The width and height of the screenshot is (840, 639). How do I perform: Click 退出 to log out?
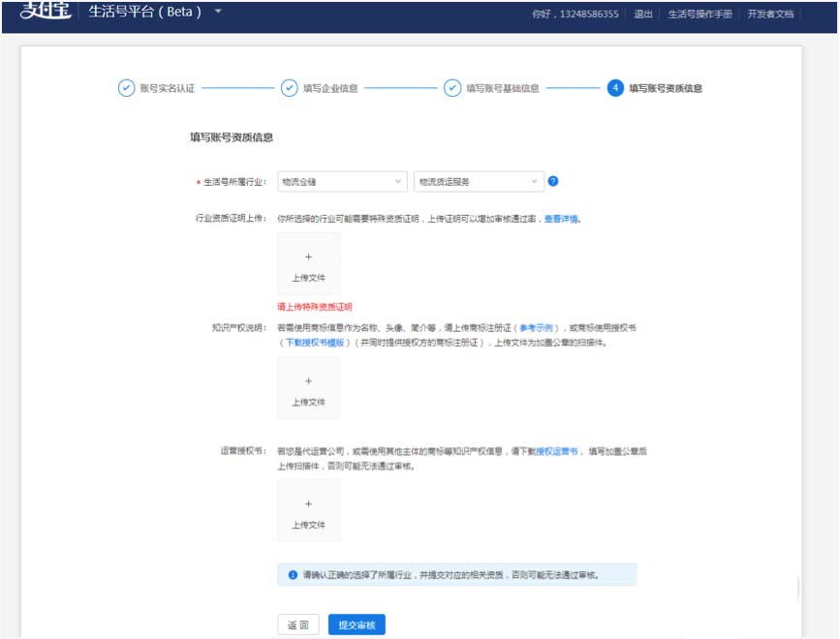[643, 15]
